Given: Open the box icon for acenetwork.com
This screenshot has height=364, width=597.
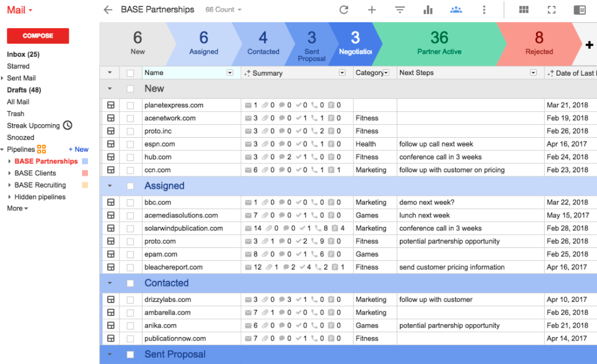Looking at the screenshot, I should (x=111, y=118).
